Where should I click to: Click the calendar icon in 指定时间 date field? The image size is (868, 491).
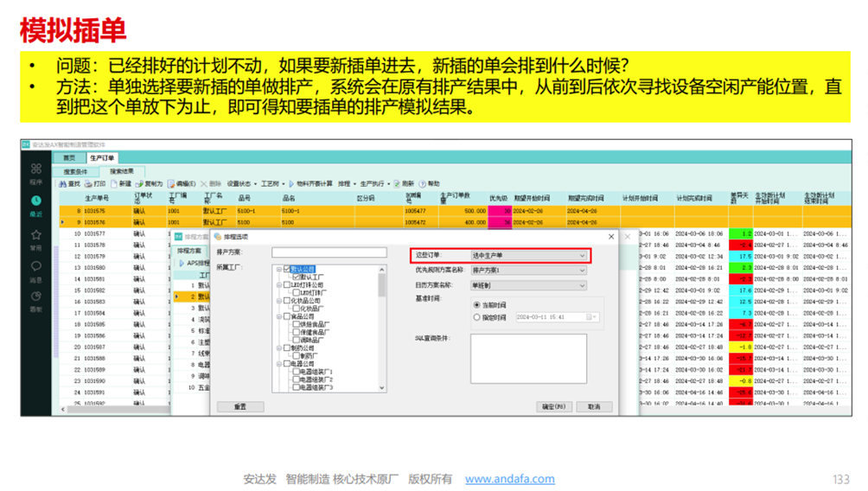(589, 317)
